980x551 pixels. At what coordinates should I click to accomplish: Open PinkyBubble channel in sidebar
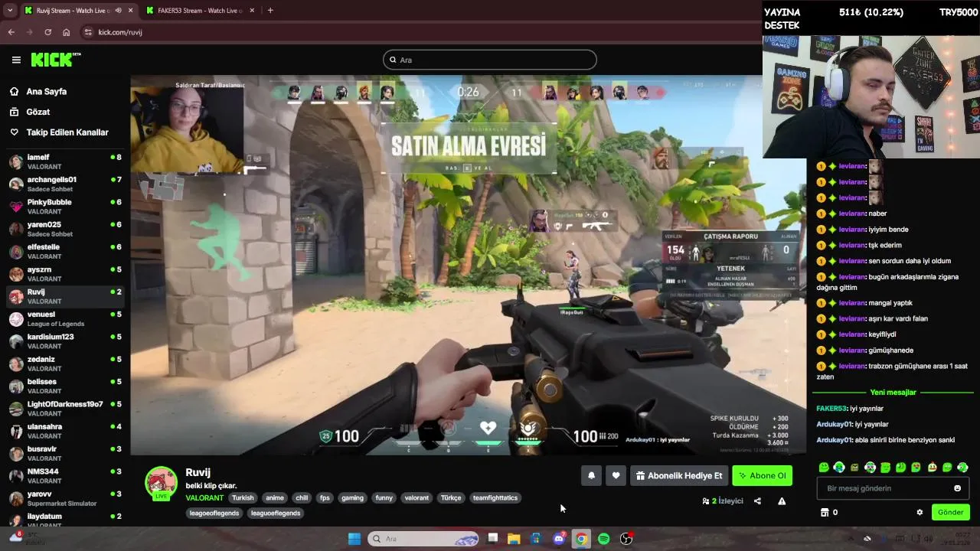pyautogui.click(x=64, y=206)
